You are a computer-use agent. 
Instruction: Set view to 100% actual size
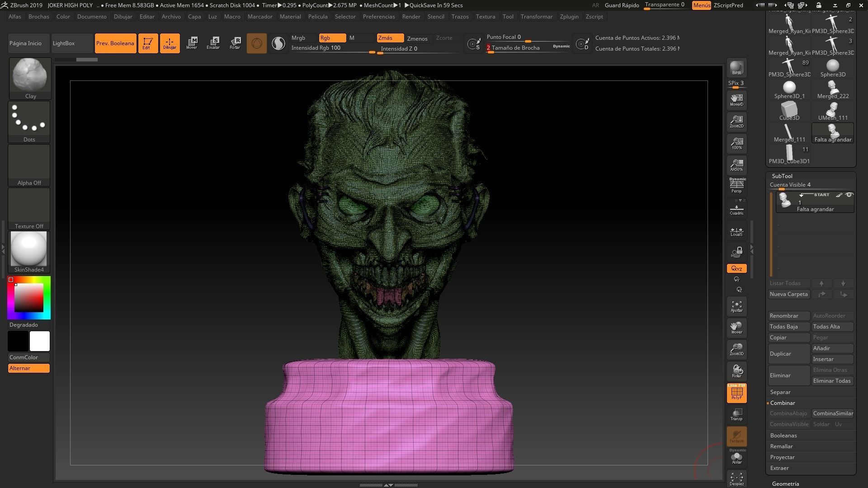[x=736, y=143]
